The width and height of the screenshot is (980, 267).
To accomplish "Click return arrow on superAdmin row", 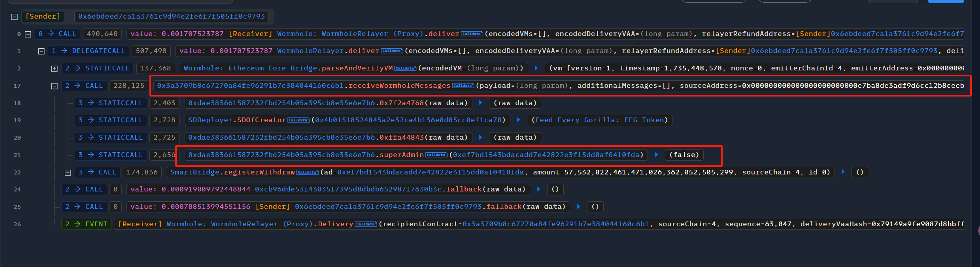I will [x=656, y=155].
